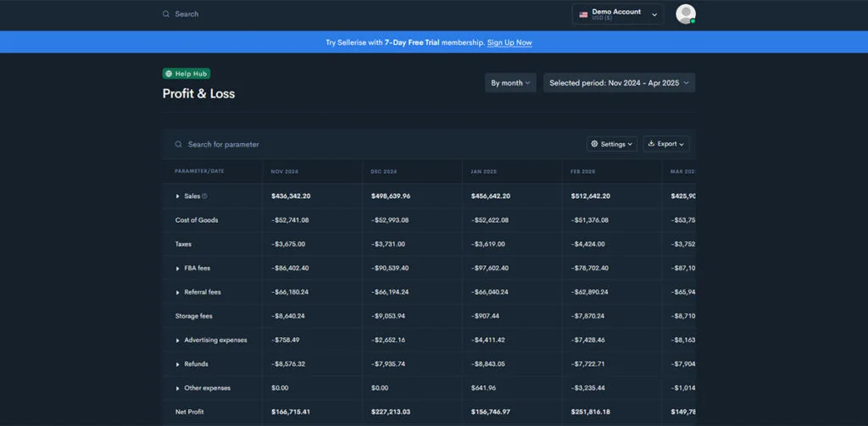Expand the Other expenses row
The width and height of the screenshot is (868, 426).
point(178,389)
